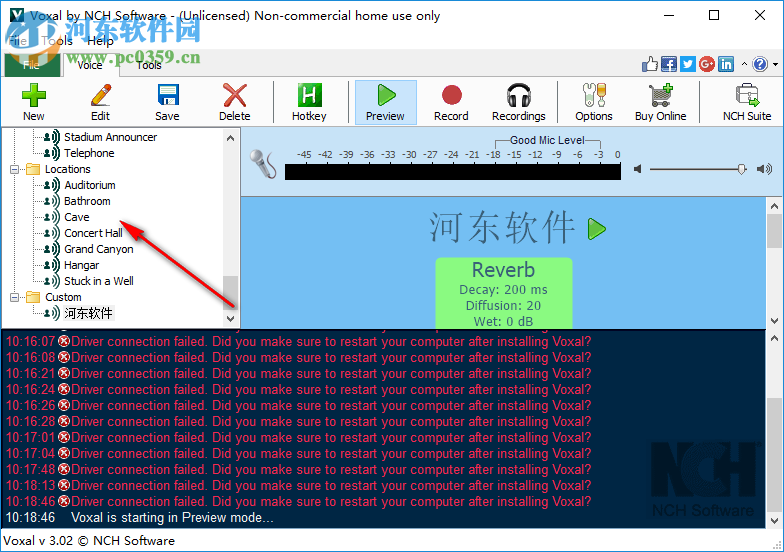
Task: Share on LinkedIn icon
Action: point(726,64)
